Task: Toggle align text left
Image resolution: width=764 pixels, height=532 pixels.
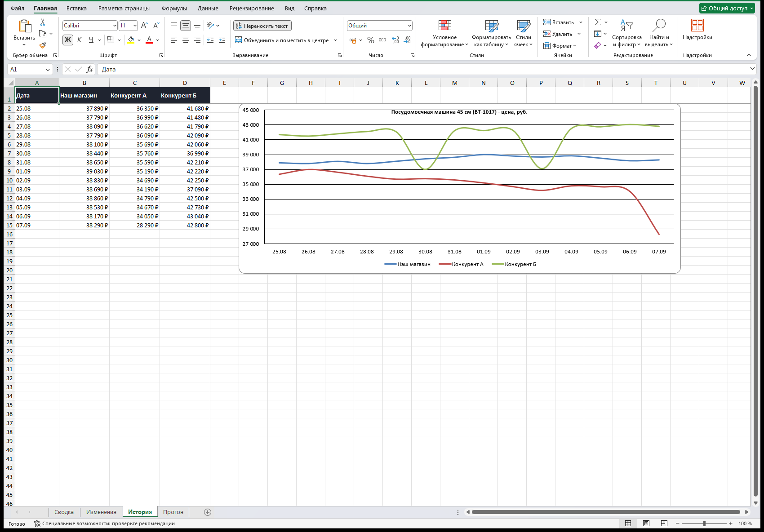Action: [174, 40]
